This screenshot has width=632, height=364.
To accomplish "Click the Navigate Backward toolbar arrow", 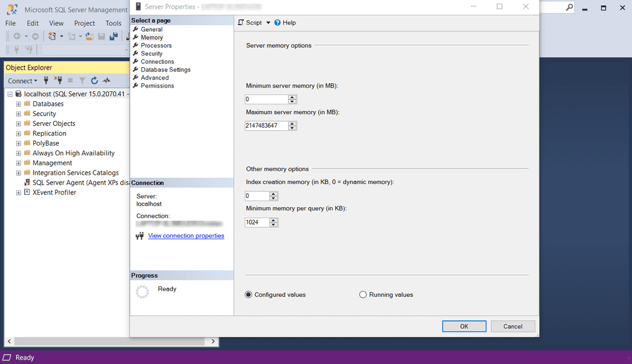I will [17, 36].
